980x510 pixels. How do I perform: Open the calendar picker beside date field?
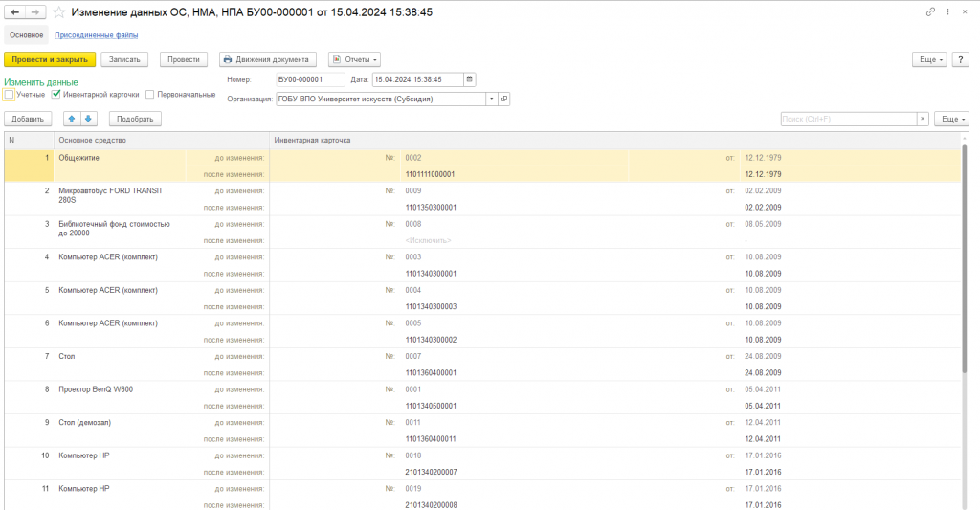pyautogui.click(x=469, y=79)
